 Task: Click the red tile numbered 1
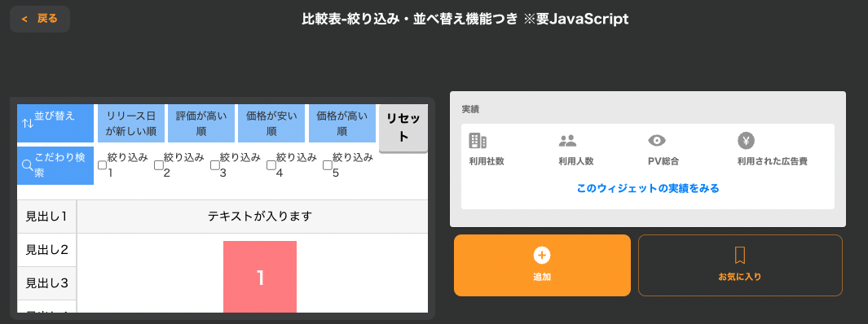pos(260,277)
